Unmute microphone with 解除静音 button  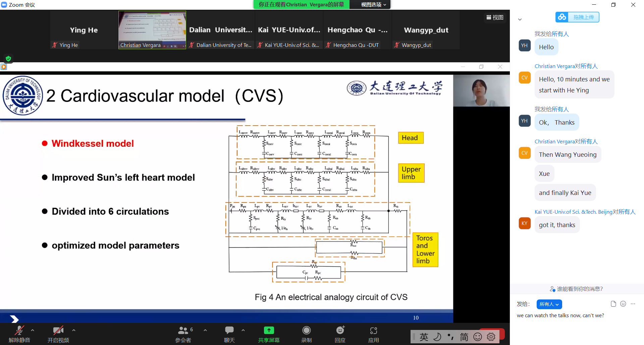pyautogui.click(x=19, y=331)
